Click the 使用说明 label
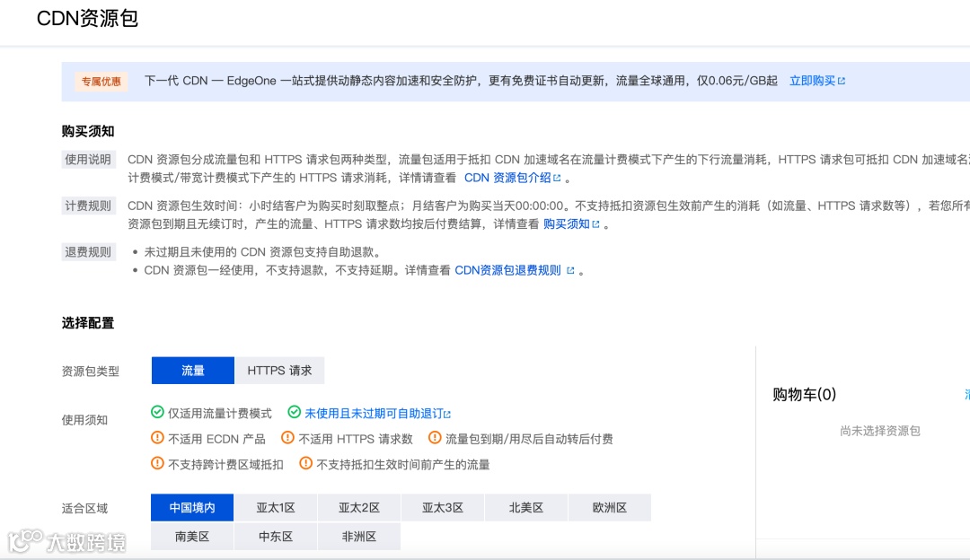This screenshot has width=970, height=560. pos(88,160)
